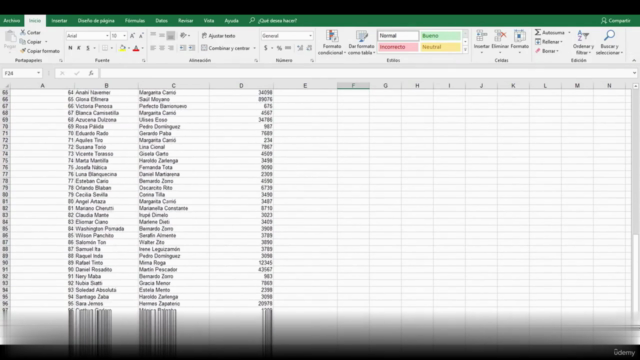Toggle bold N formatting
The width and height of the screenshot is (640, 360).
tap(70, 48)
